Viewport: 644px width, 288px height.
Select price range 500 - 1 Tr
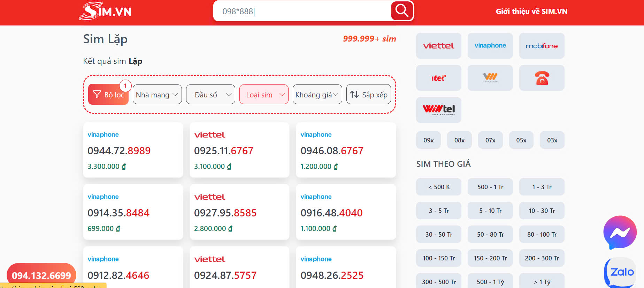490,187
